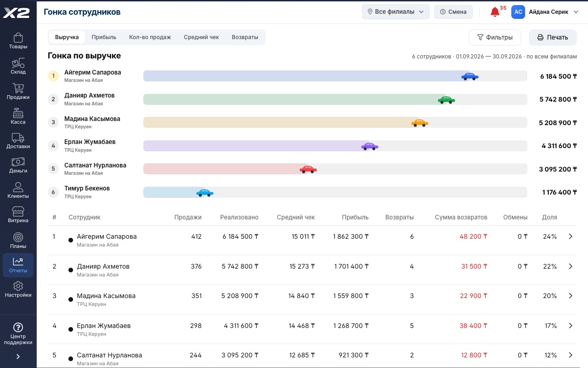Click Мадина Касымова race progress bar
The width and height of the screenshot is (588, 368).
(x=335, y=122)
